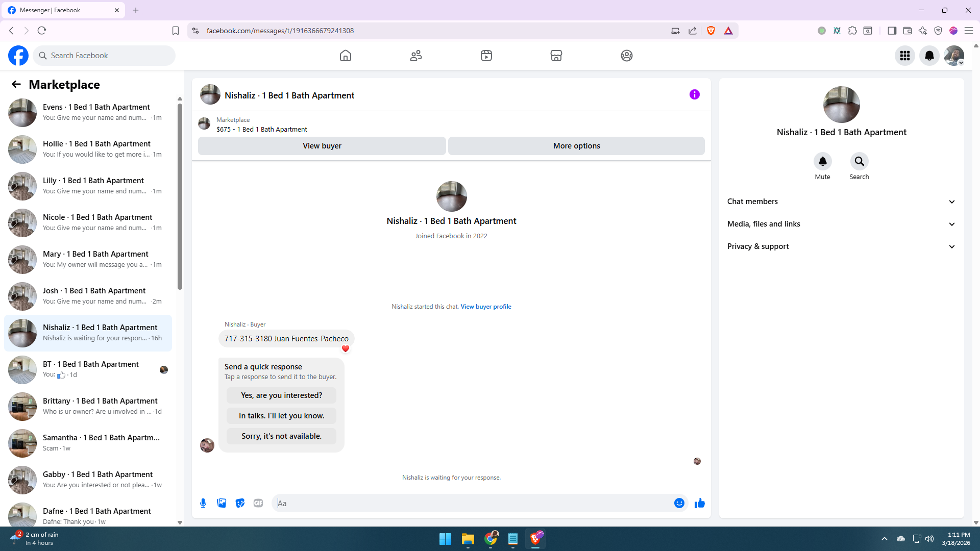The width and height of the screenshot is (980, 551).
Task: Open the sticker picker icon
Action: click(x=240, y=503)
